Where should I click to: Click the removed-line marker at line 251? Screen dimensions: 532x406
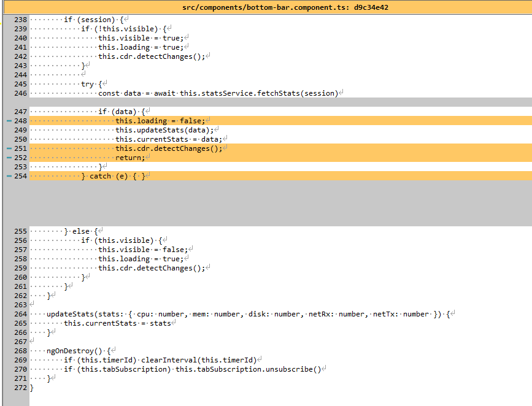(x=9, y=148)
